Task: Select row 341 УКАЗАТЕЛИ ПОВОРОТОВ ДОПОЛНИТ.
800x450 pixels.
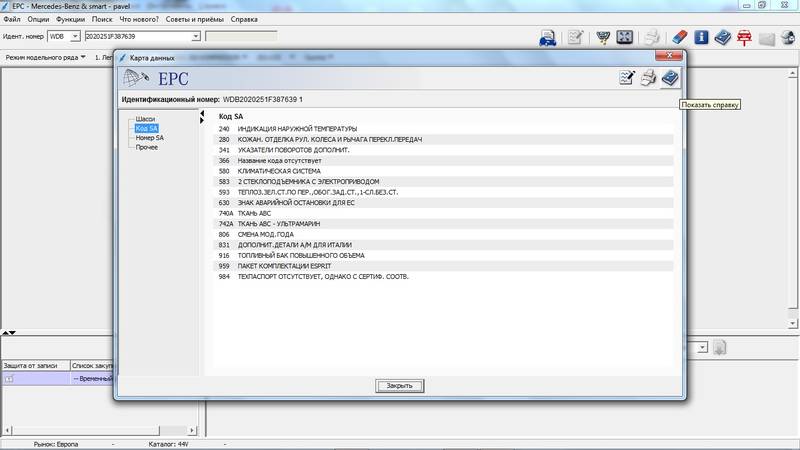Action: [x=443, y=150]
